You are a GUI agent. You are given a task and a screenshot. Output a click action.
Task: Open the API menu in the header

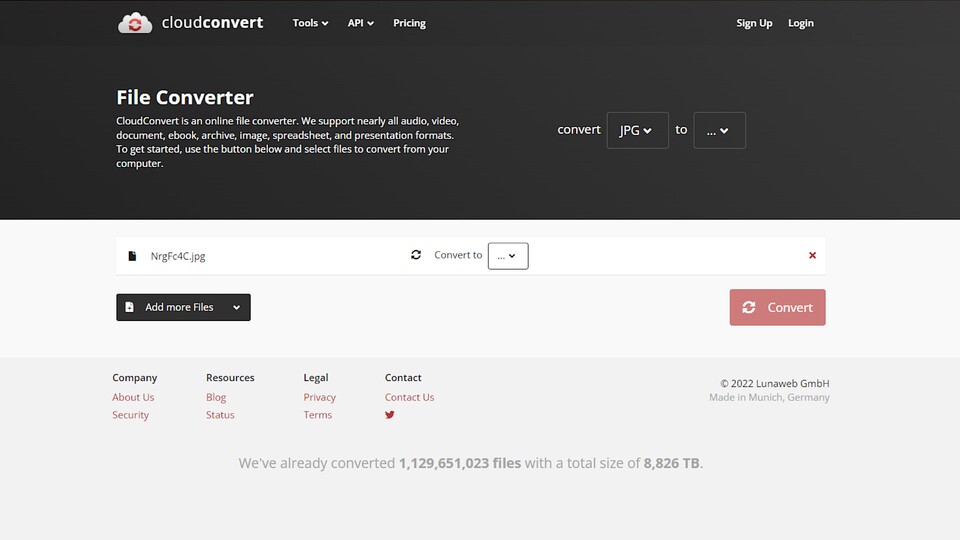tap(360, 23)
